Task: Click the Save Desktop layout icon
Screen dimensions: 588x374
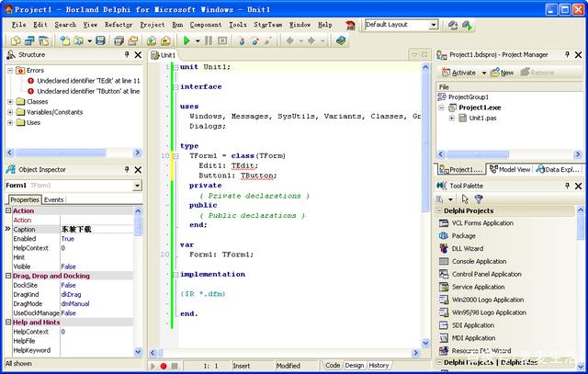Action: pyautogui.click(x=453, y=25)
